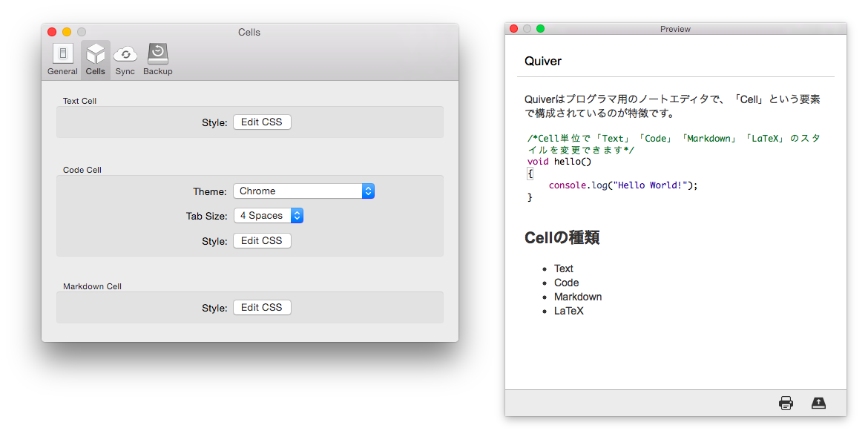Open the Backup preferences tab
This screenshot has height=445, width=868.
point(158,60)
